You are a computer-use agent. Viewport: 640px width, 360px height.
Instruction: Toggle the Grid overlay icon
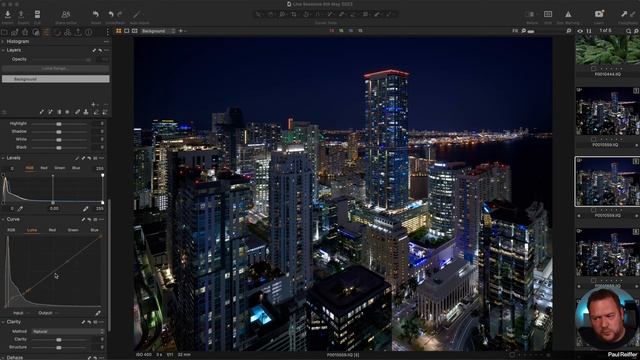[x=548, y=14]
